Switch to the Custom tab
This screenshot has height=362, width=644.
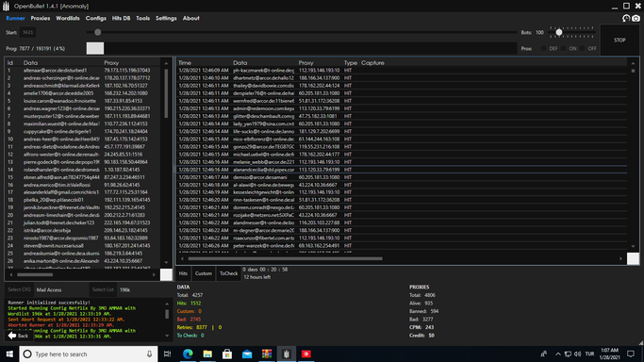point(204,273)
